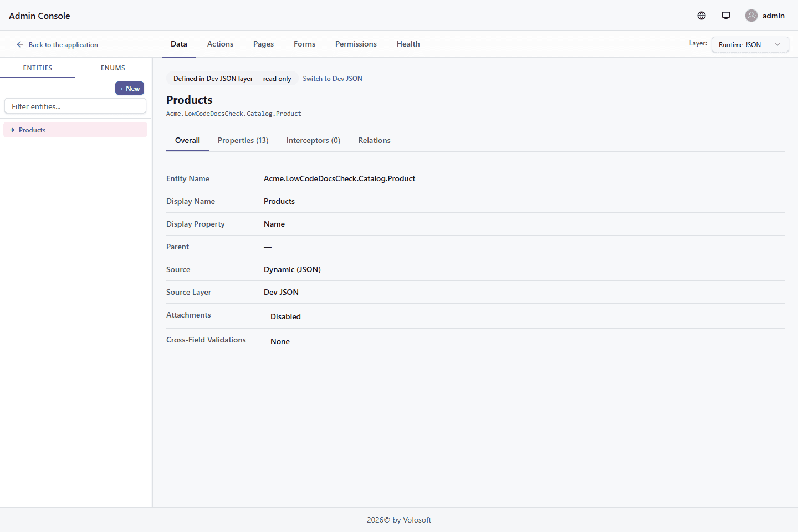The image size is (798, 532).
Task: Switch to the Data tab
Action: click(x=179, y=44)
